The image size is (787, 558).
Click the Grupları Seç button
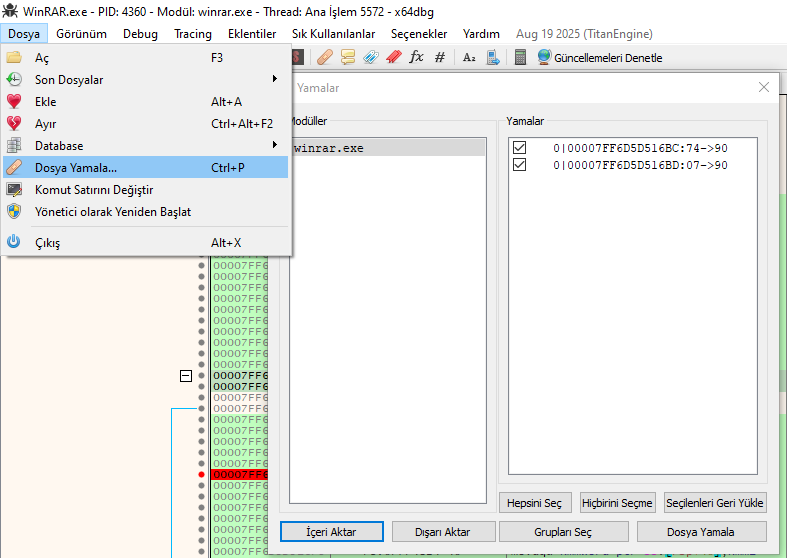[563, 531]
